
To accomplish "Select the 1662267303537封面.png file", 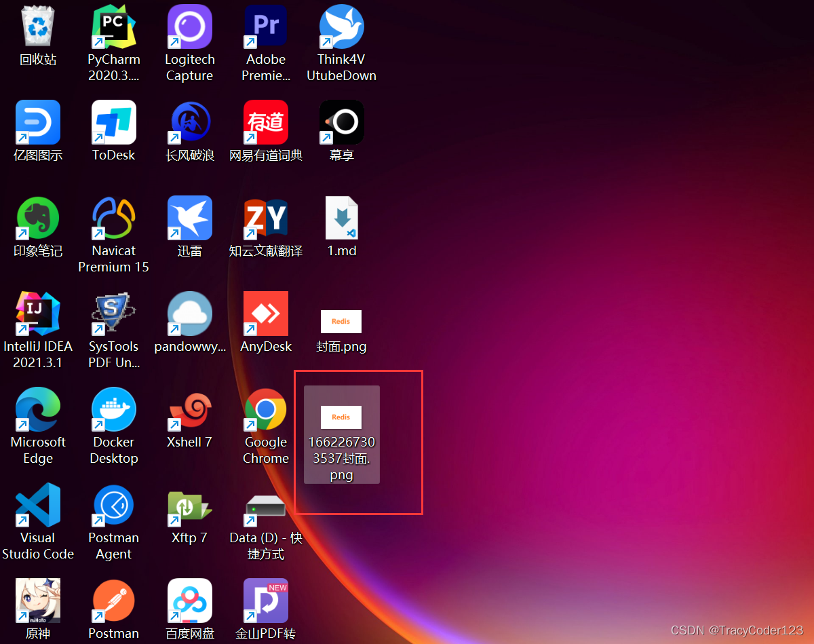I will (x=341, y=434).
